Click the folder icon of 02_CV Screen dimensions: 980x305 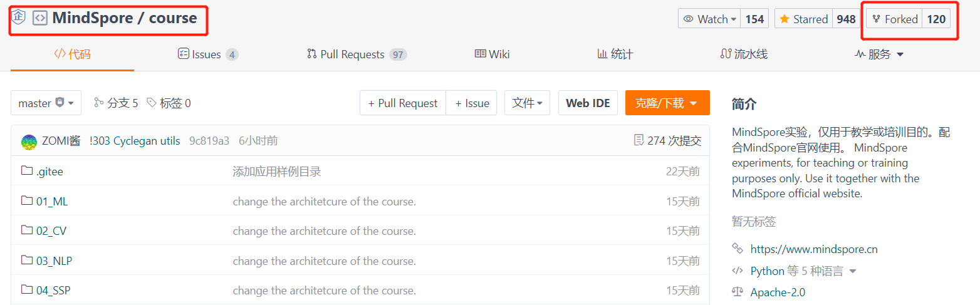(26, 230)
